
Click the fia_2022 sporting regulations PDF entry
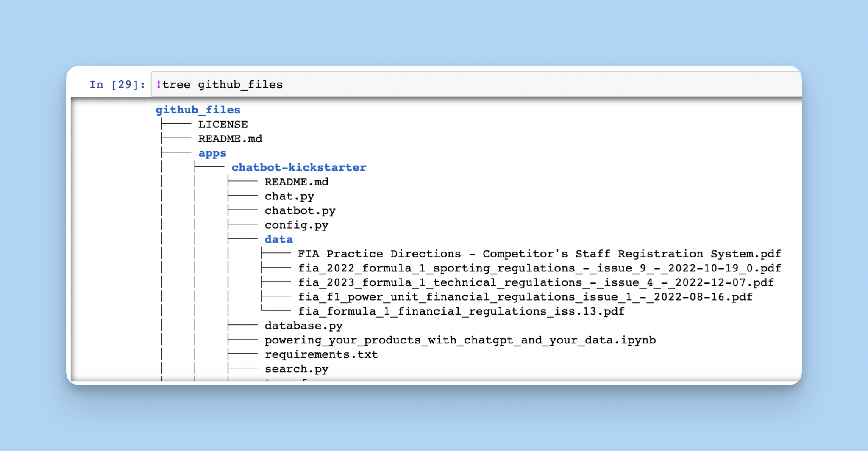540,268
